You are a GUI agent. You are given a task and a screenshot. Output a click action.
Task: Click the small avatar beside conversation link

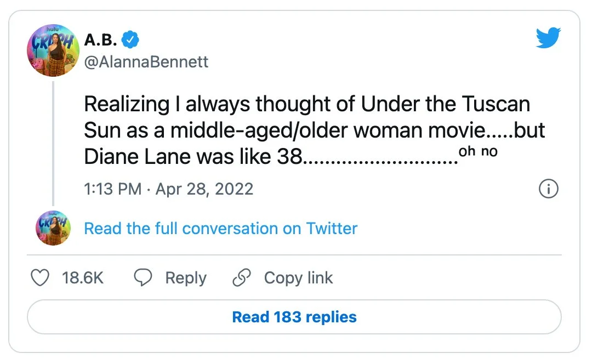[x=53, y=228]
